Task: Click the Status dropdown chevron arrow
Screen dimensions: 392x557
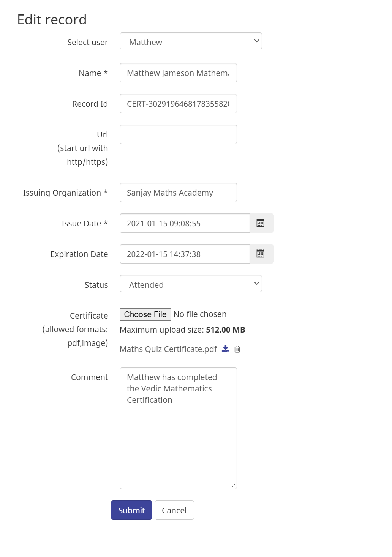Action: coord(257,284)
